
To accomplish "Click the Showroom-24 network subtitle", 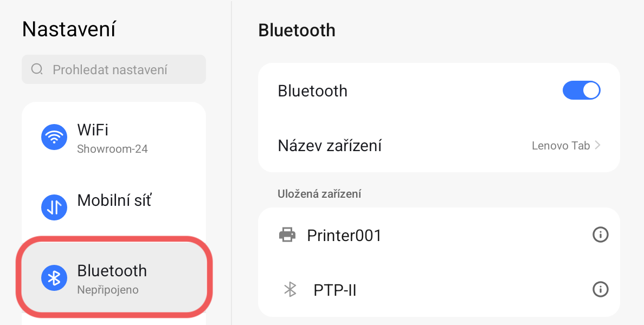I will [x=112, y=149].
